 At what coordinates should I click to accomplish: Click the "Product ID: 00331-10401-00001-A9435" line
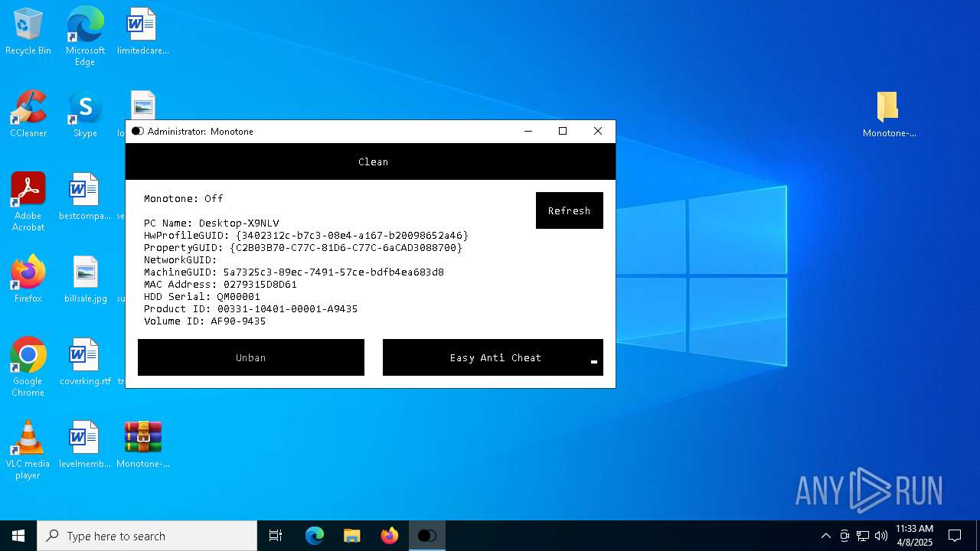pos(251,309)
